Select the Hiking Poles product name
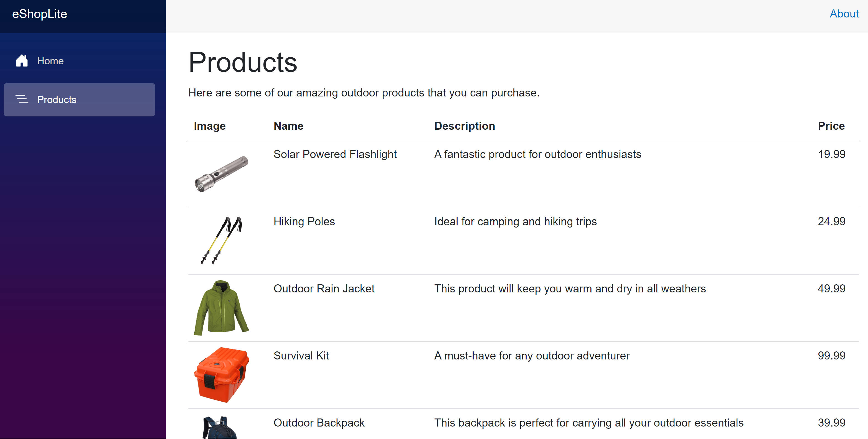The height and width of the screenshot is (439, 868). coord(304,221)
